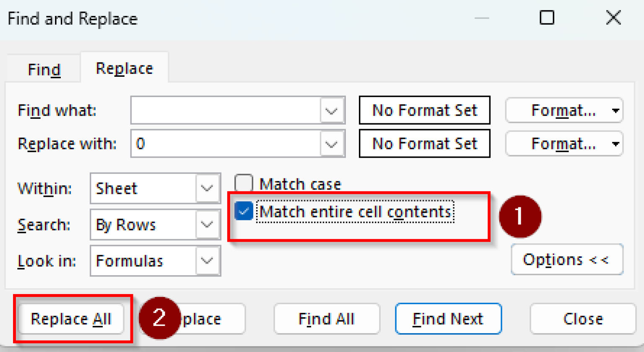Click the Replace with field containing 0
The width and height of the screenshot is (644, 352).
(226, 144)
